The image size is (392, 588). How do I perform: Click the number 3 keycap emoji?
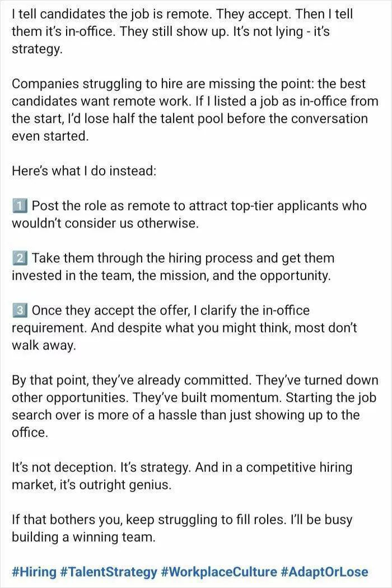[18, 311]
